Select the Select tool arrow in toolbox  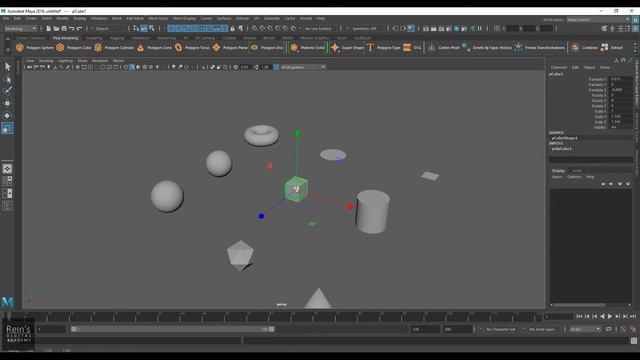click(7, 66)
